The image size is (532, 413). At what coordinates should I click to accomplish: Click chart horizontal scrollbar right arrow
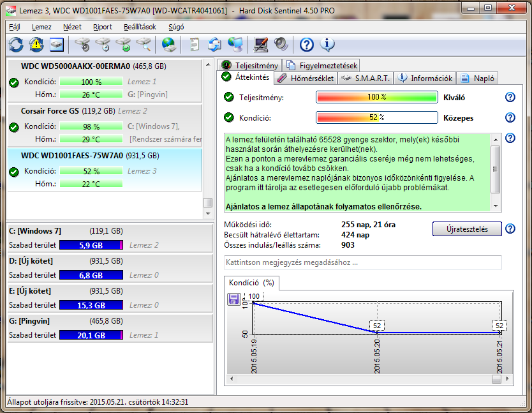click(x=508, y=379)
